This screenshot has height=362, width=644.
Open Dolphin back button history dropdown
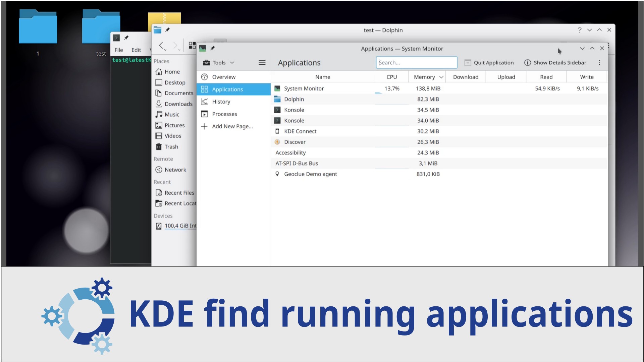165,50
